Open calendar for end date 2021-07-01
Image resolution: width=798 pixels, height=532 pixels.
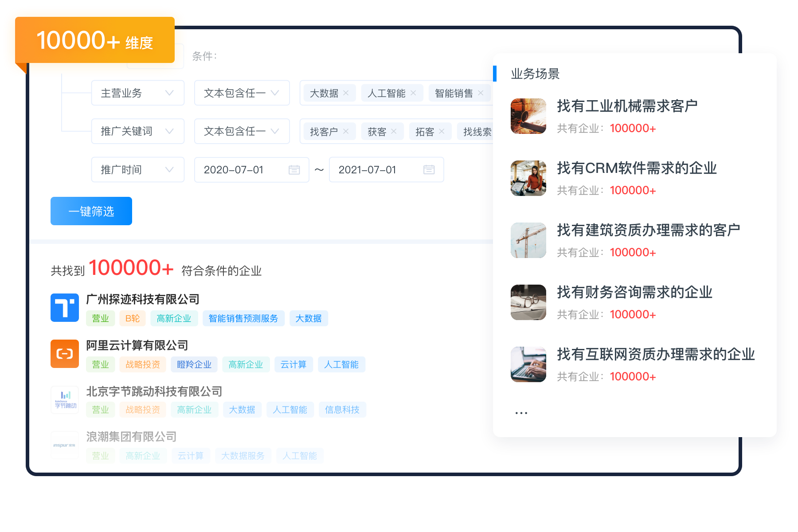point(429,170)
